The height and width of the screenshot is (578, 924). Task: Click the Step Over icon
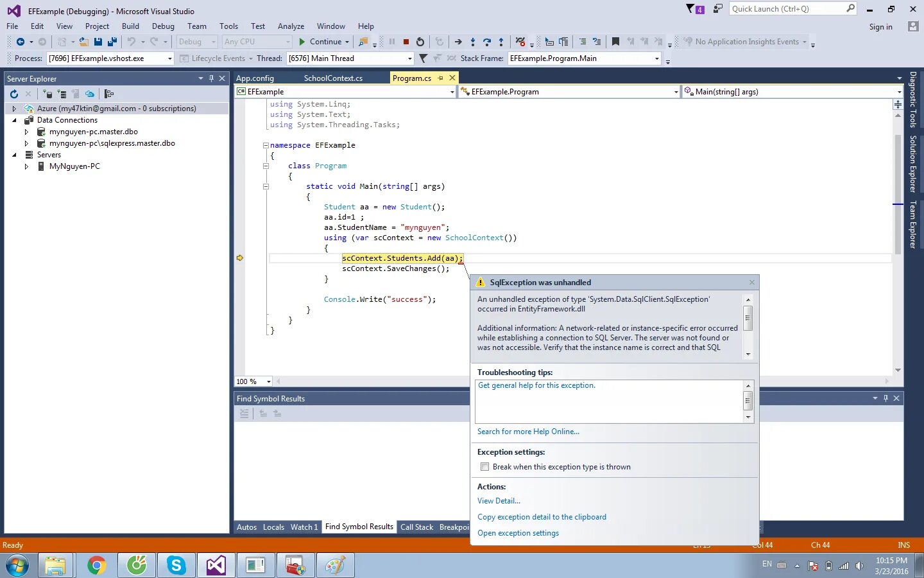pos(487,42)
